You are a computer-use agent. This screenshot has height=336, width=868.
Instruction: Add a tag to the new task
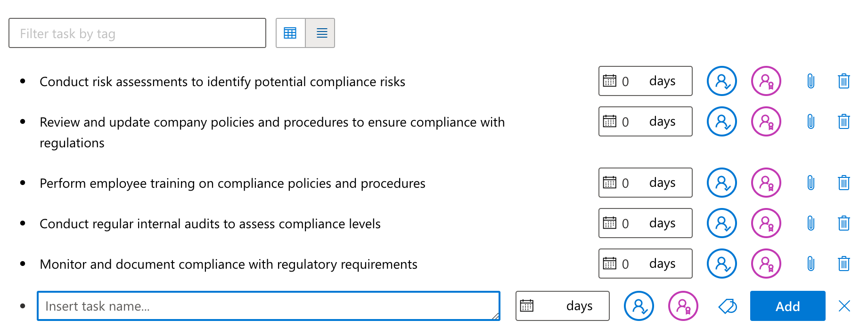coord(727,306)
